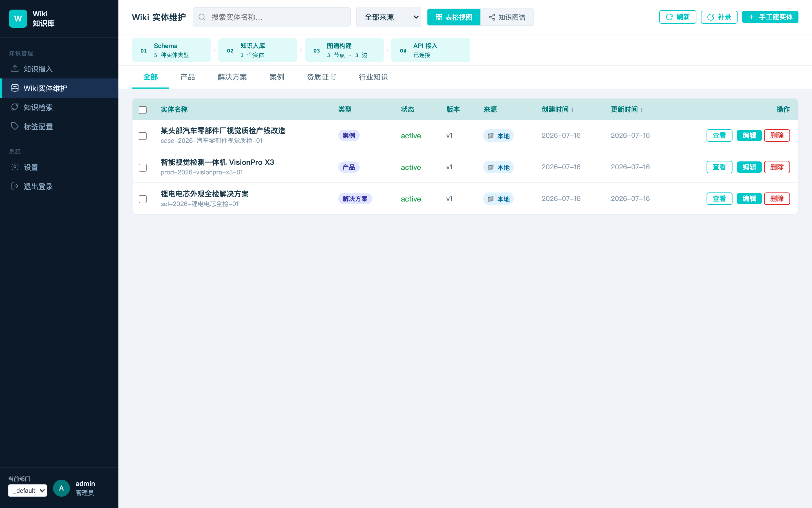
Task: Click 创建时间 sort arrows icon
Action: click(572, 110)
